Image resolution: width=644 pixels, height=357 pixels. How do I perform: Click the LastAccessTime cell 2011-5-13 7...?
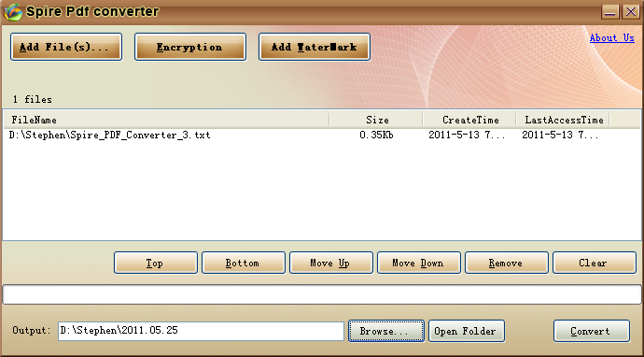[x=560, y=135]
